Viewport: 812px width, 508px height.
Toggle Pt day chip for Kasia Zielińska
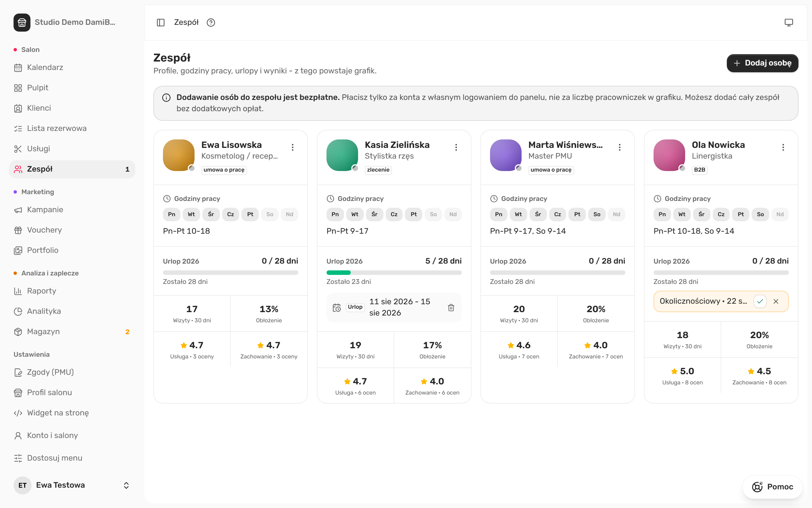point(414,214)
